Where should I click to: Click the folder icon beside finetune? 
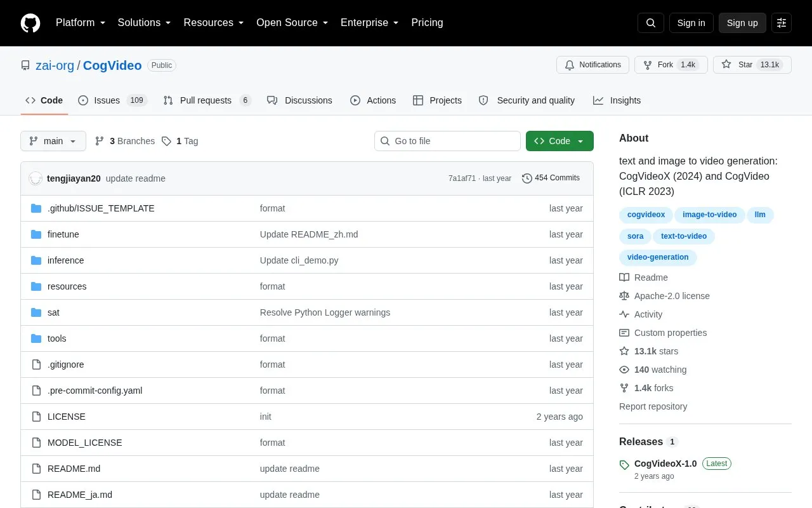[x=36, y=234]
